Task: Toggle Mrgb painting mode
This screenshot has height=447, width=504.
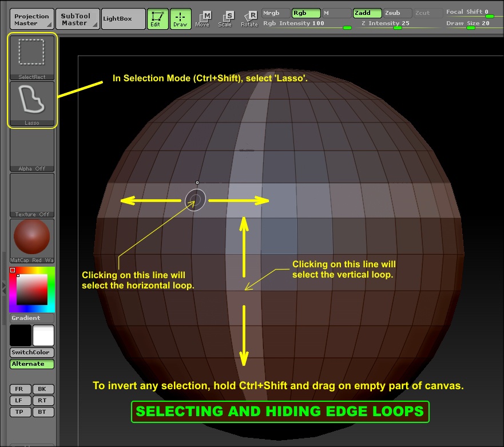Action: tap(276, 13)
